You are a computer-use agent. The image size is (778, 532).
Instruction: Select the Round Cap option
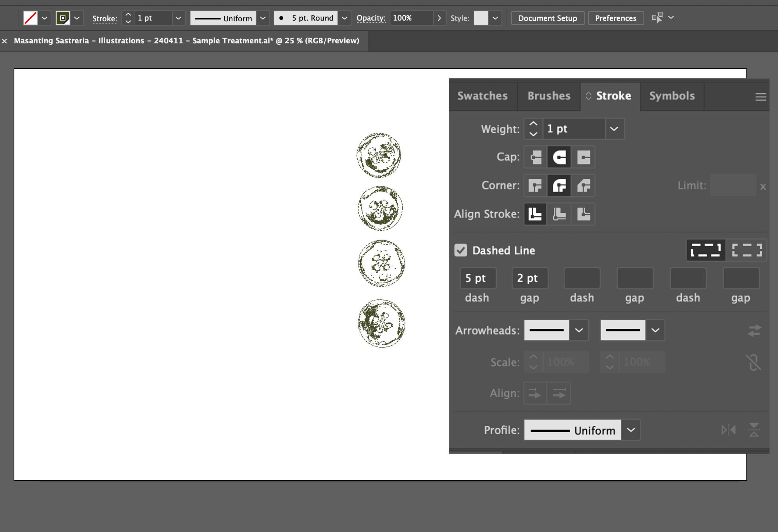point(559,157)
